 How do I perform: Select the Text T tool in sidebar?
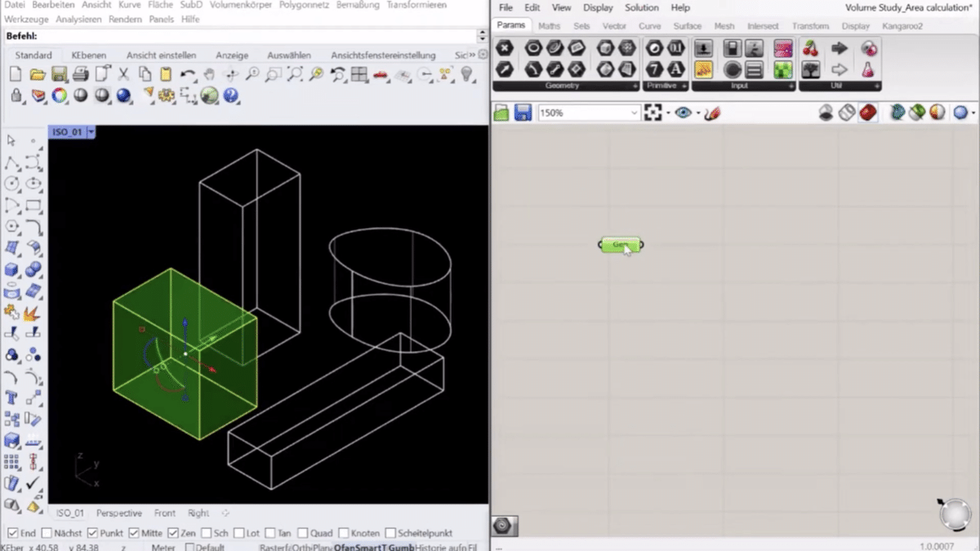(x=12, y=398)
